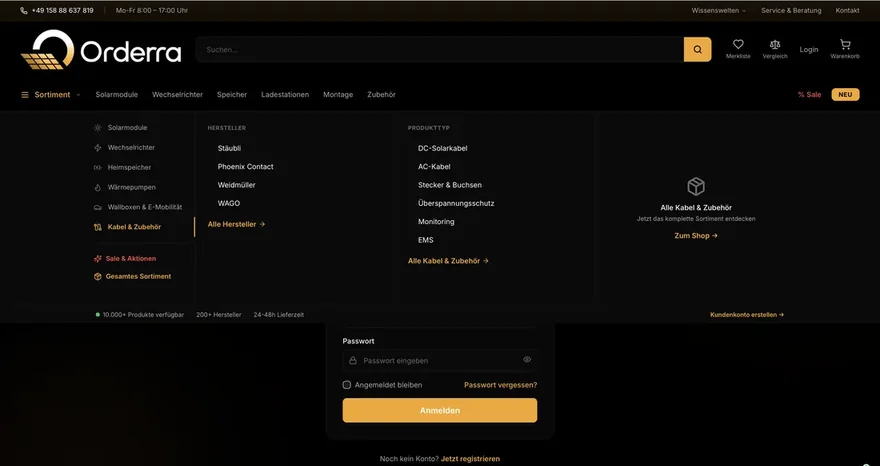Image resolution: width=880 pixels, height=466 pixels.
Task: Select Monitoring product type
Action: pyautogui.click(x=436, y=222)
